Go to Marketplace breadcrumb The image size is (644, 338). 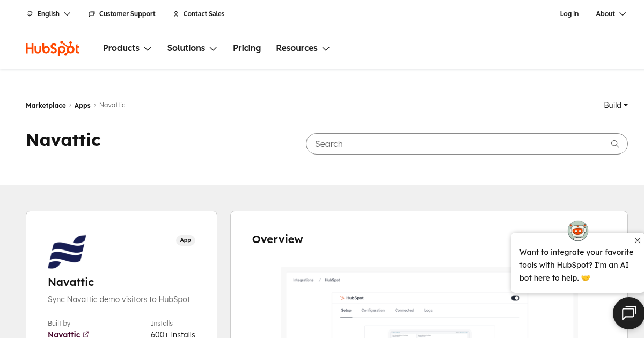46,106
